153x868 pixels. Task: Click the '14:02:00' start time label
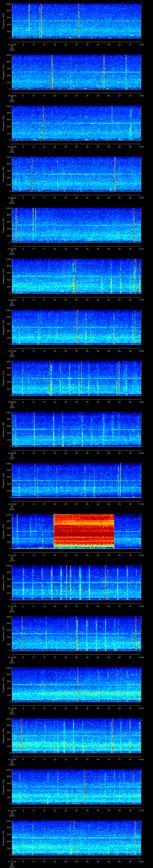(x=12, y=96)
